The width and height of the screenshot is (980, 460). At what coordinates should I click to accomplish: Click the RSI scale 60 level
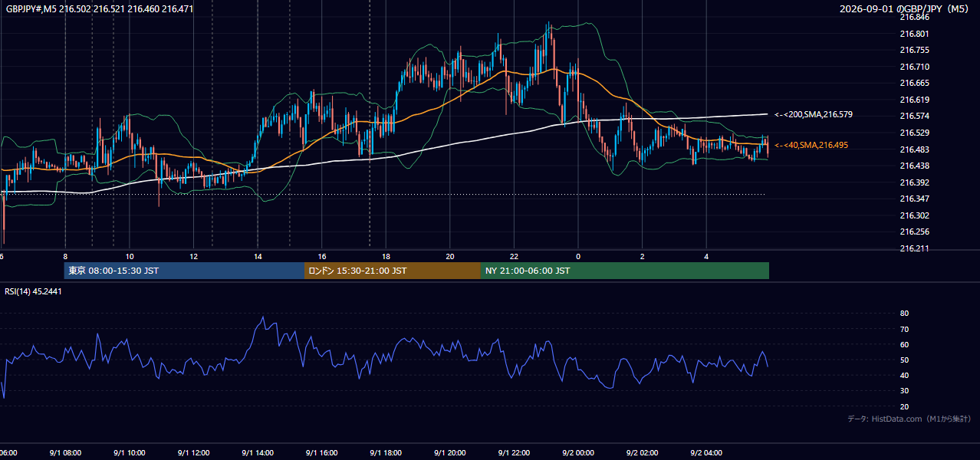[904, 344]
